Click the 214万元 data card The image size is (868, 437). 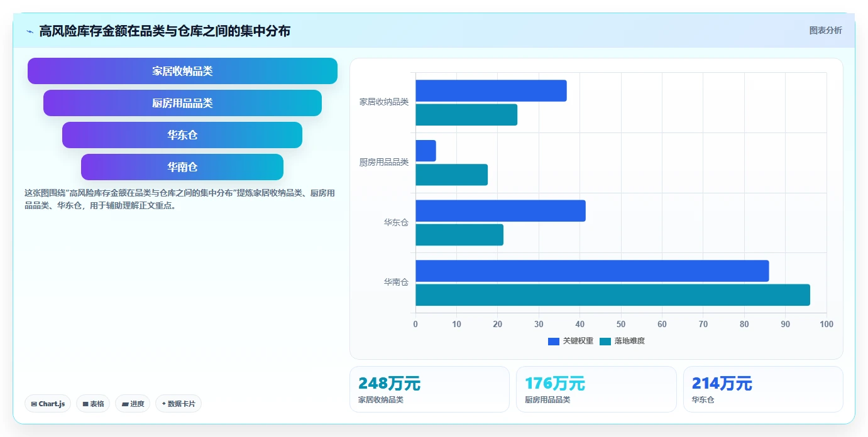pos(763,389)
